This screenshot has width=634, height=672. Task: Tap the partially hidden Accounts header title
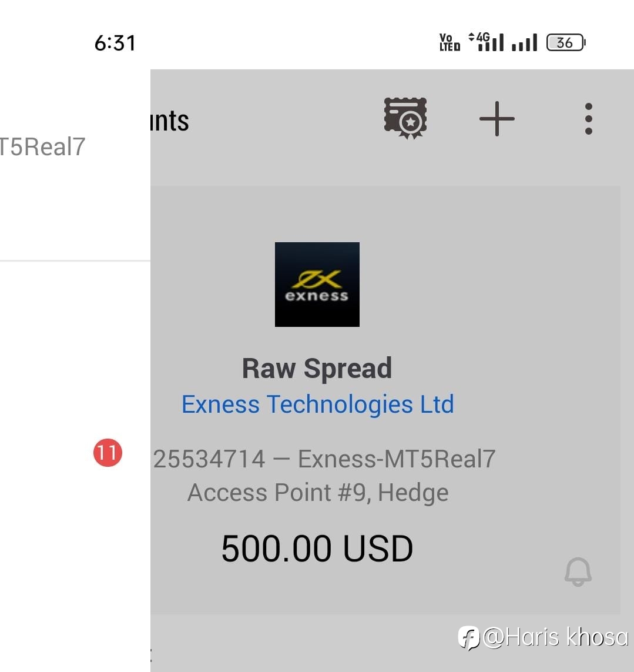point(170,121)
